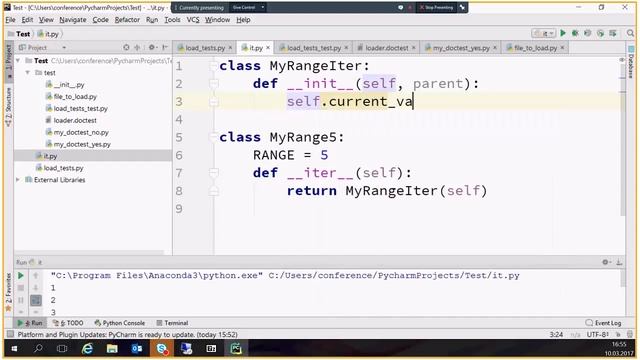Select load_tests_test.py in project tree
Viewport: 640px width, 360px height.
[x=76, y=108]
